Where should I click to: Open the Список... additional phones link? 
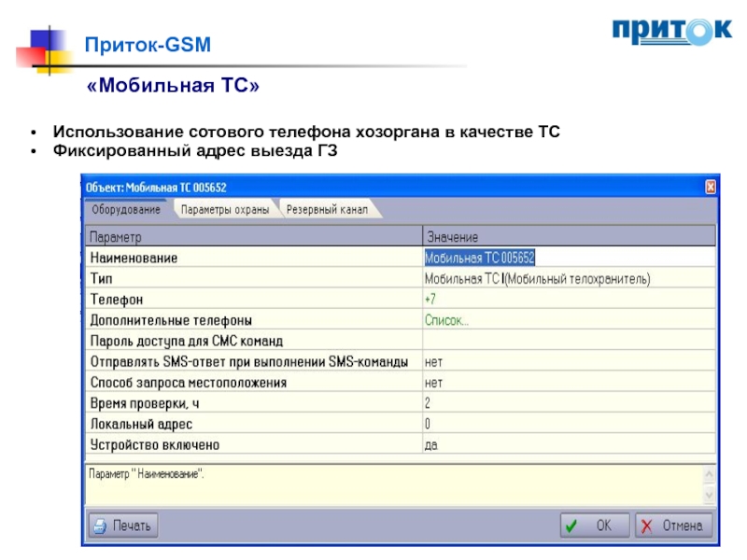446,320
